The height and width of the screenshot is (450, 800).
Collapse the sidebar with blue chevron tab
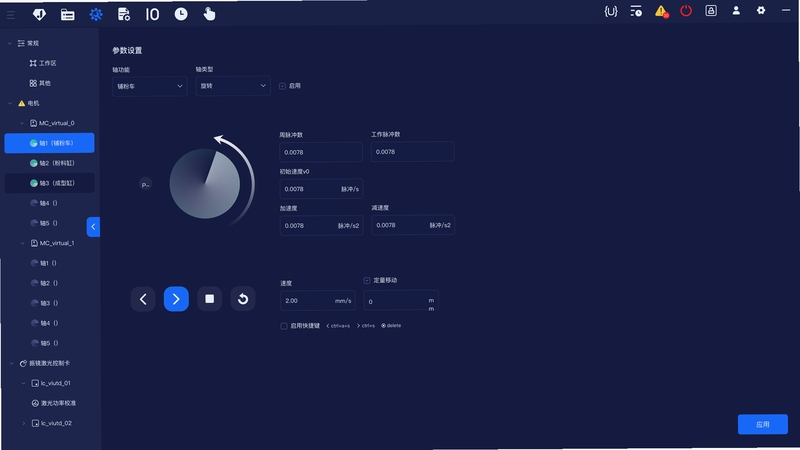pyautogui.click(x=93, y=227)
